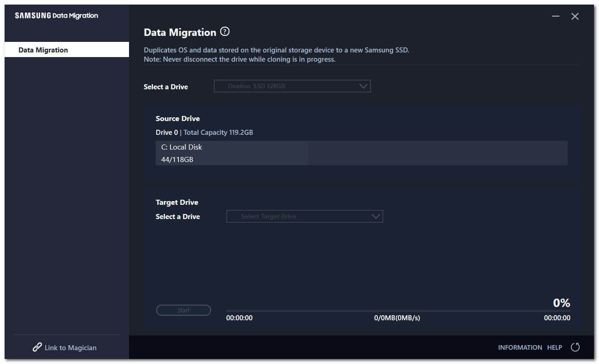Click the elapsed time 00:00:00 counter
The width and height of the screenshot is (599, 364).
239,318
